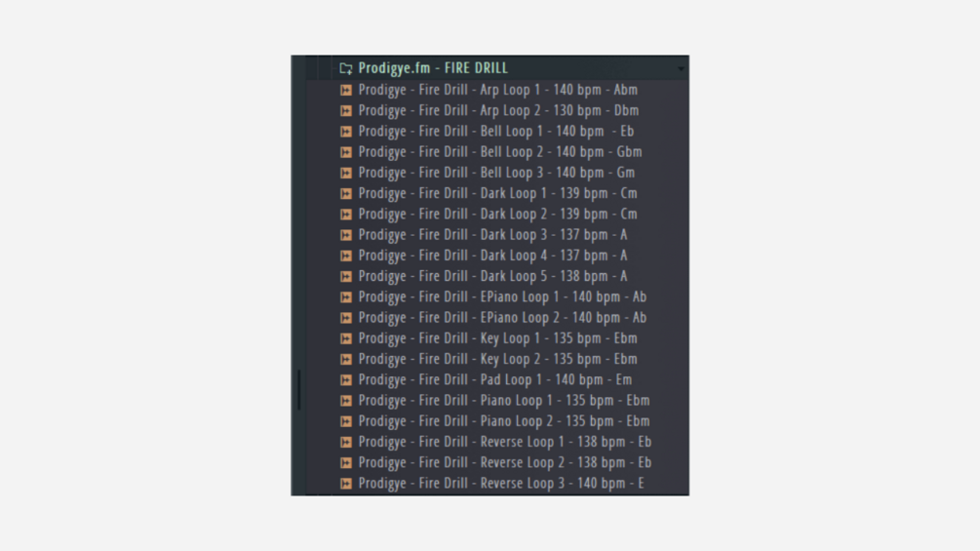Click the audio icon beside Dark Loop 1

[x=345, y=194]
